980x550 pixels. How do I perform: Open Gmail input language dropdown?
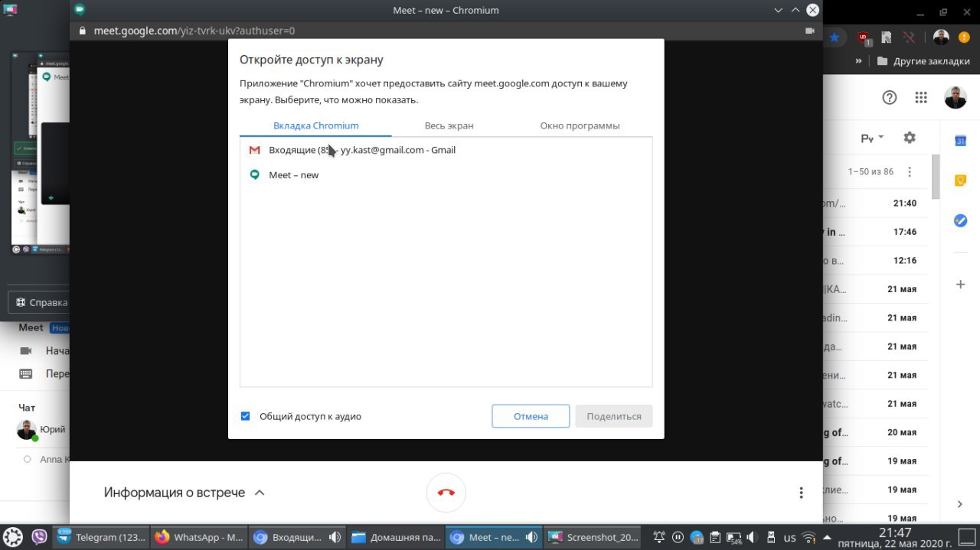(872, 138)
